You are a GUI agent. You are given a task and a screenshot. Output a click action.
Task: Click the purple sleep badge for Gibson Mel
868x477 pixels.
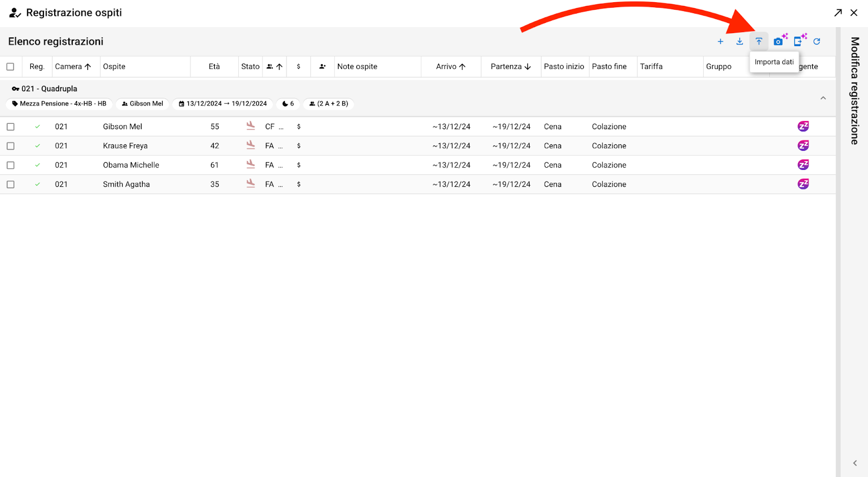click(803, 126)
